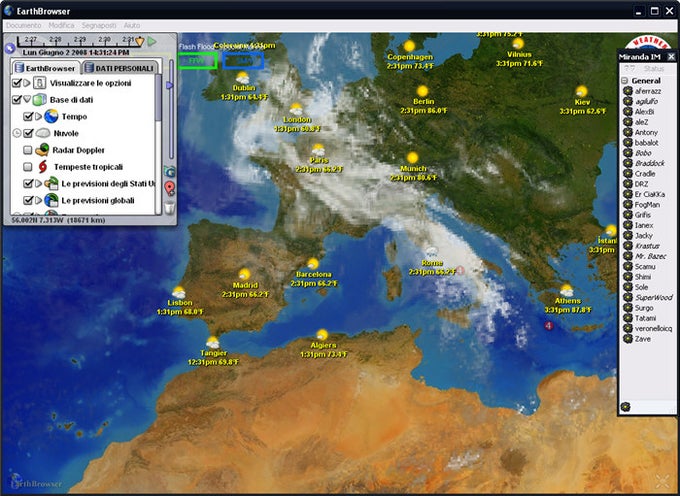The width and height of the screenshot is (680, 496).
Task: Expand Le previsioni degli Stati Uniti node
Action: [x=38, y=184]
